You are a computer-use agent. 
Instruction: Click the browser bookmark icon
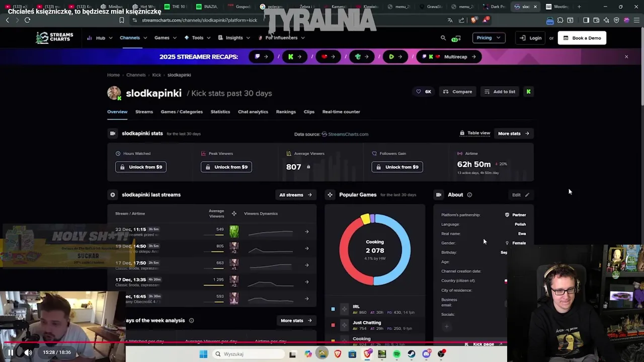click(121, 20)
